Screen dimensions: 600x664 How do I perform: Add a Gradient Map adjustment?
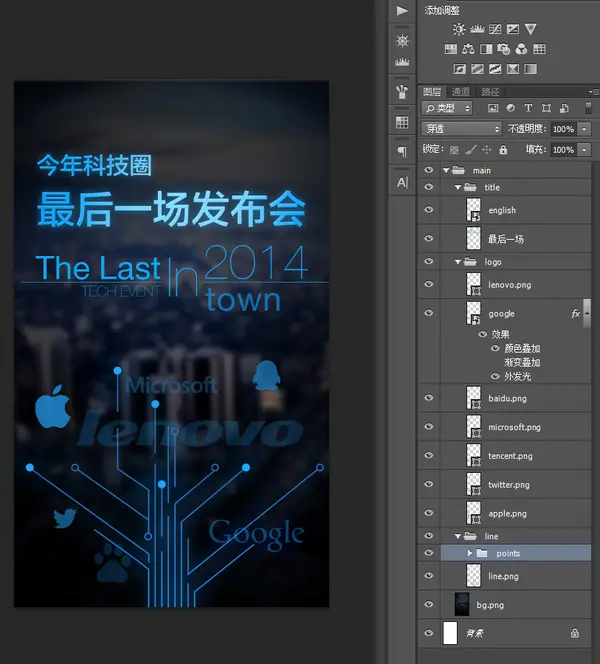point(531,69)
